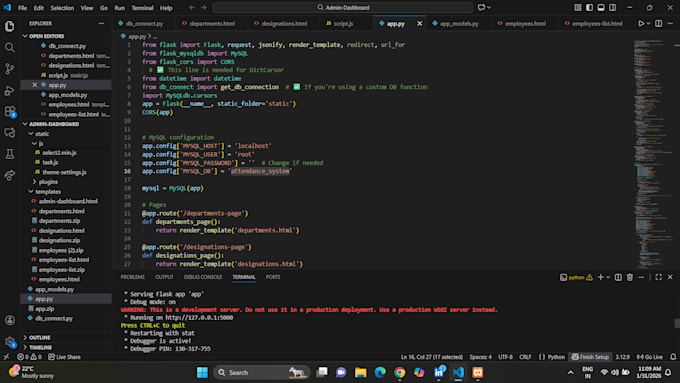Kill the terminal with trash icon

coord(630,277)
